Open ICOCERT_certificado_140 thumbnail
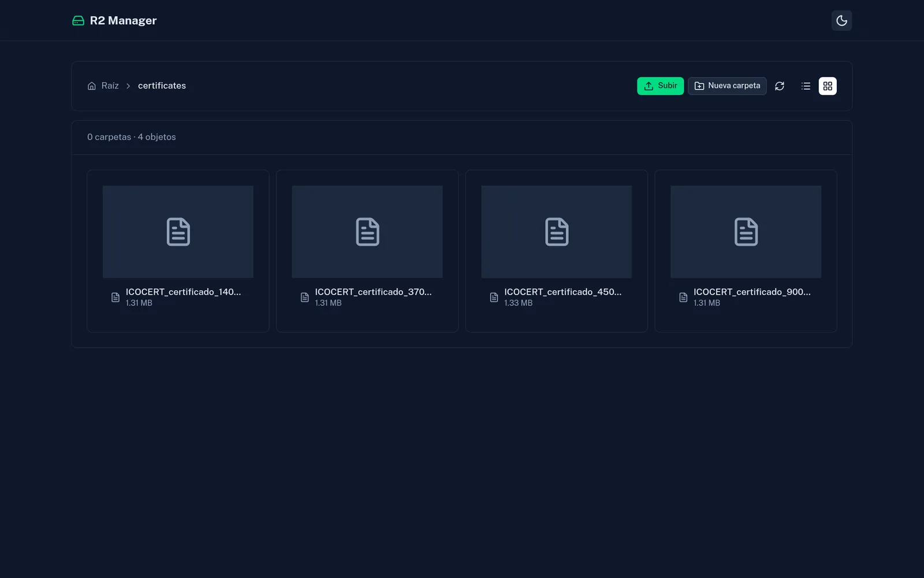 [178, 232]
